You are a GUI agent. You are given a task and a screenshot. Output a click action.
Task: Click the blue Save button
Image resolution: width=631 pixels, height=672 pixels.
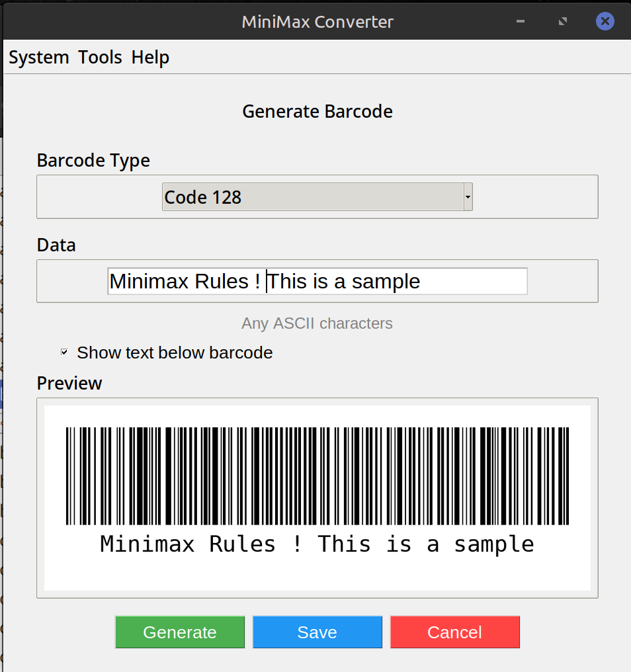[317, 632]
